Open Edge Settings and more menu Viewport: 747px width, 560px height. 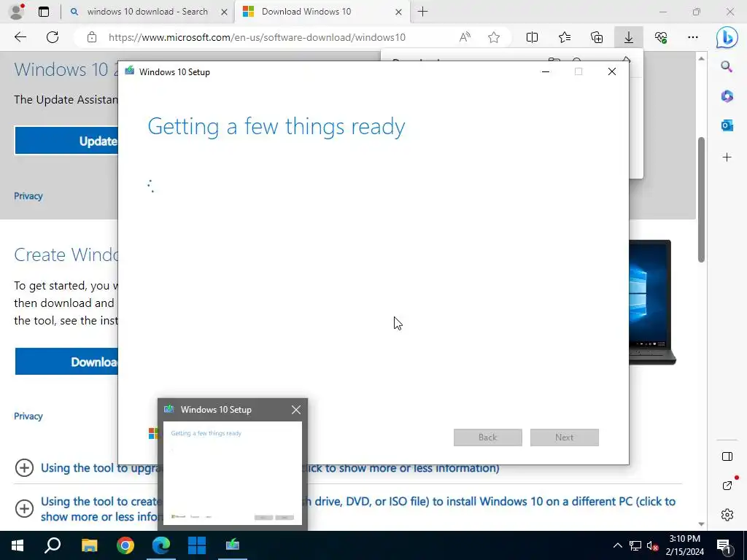693,37
